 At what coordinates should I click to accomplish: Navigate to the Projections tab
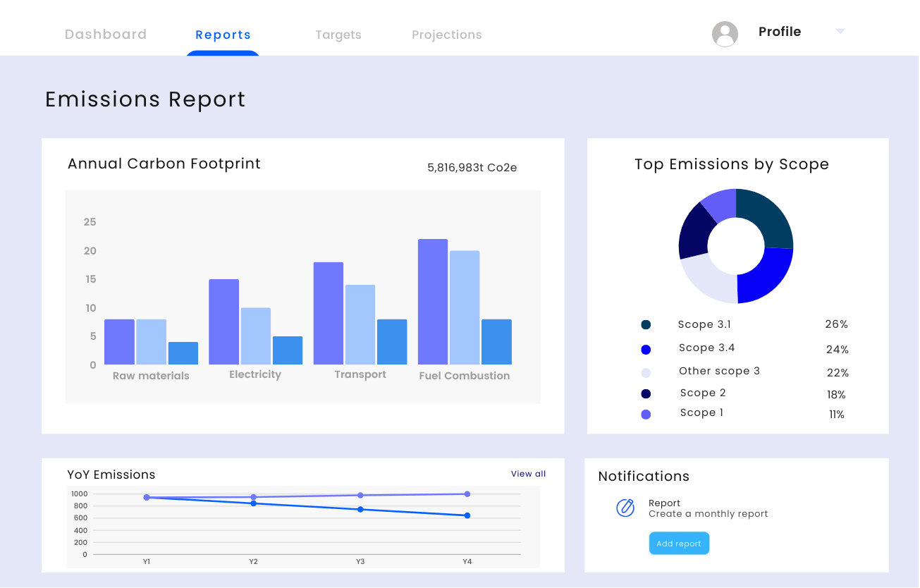tap(446, 34)
